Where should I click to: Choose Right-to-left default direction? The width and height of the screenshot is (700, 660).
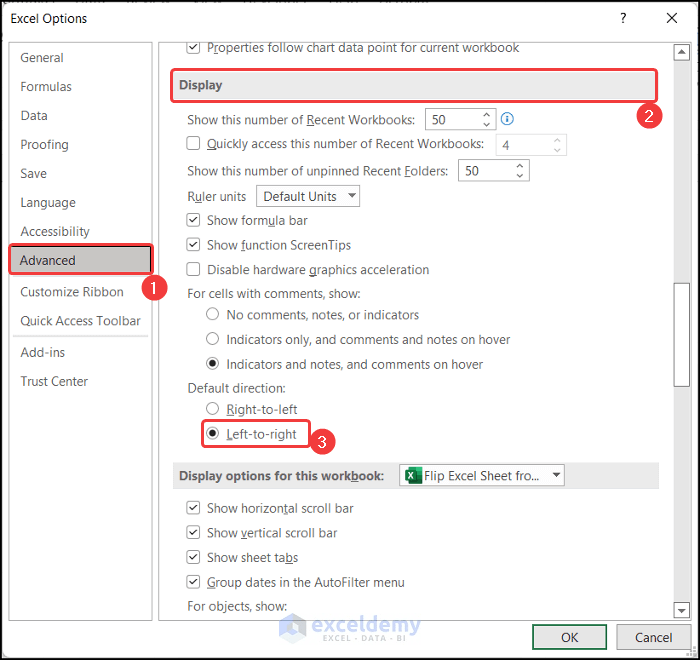coord(212,409)
